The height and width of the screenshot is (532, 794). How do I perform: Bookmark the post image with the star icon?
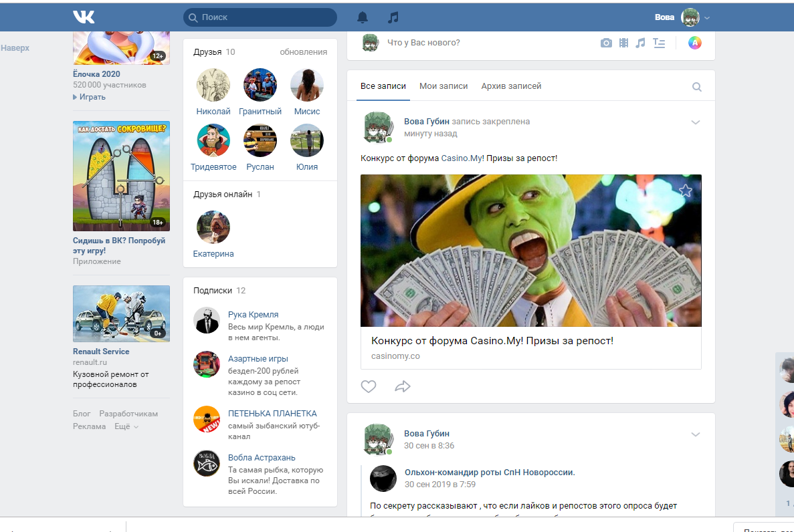(686, 191)
